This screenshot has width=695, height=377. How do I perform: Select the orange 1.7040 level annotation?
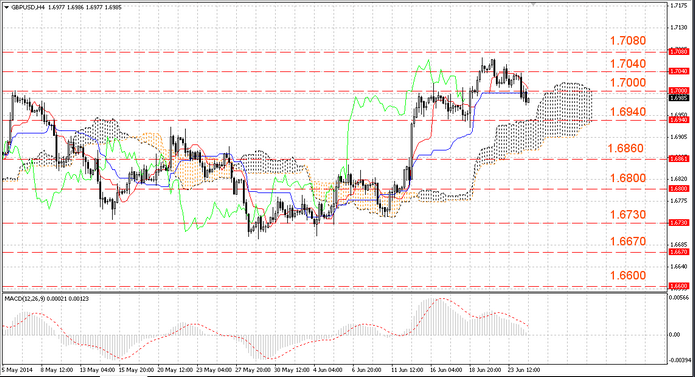pyautogui.click(x=628, y=64)
